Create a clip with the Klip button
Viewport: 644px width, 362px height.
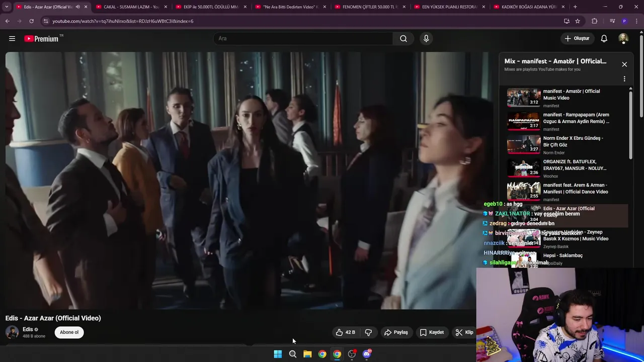pos(464,332)
